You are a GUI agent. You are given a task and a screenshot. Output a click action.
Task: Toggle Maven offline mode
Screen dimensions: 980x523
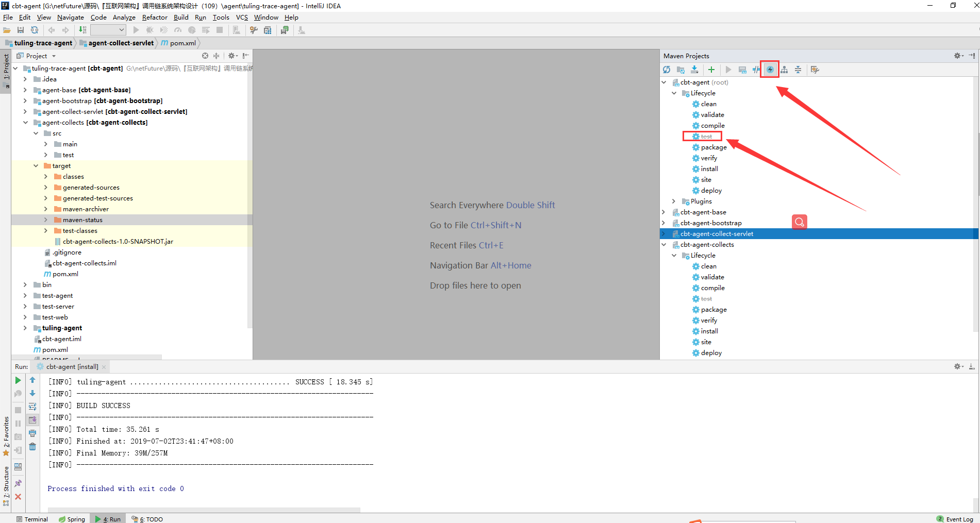click(756, 70)
